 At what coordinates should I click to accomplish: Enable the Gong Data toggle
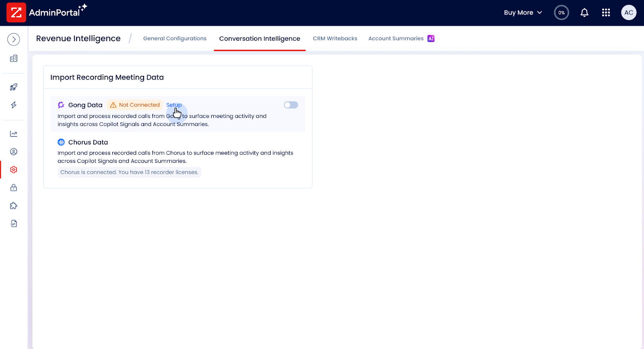[291, 105]
